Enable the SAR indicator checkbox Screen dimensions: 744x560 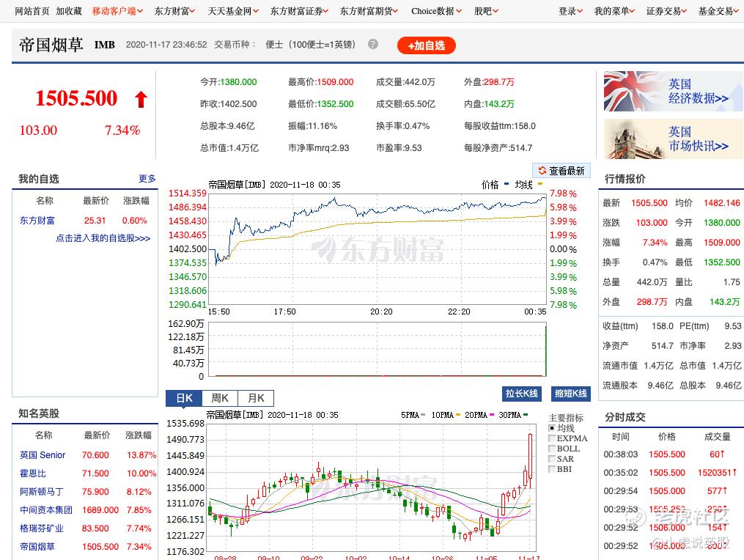(552, 459)
